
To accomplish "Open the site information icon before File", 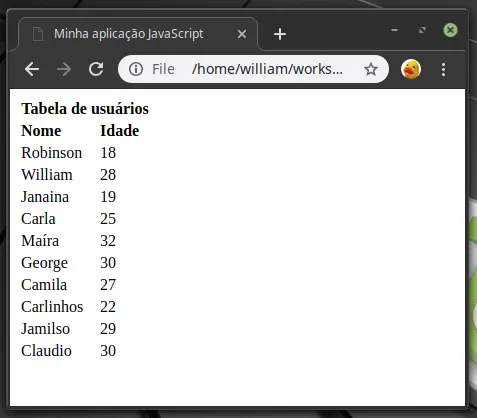I will click(x=136, y=69).
